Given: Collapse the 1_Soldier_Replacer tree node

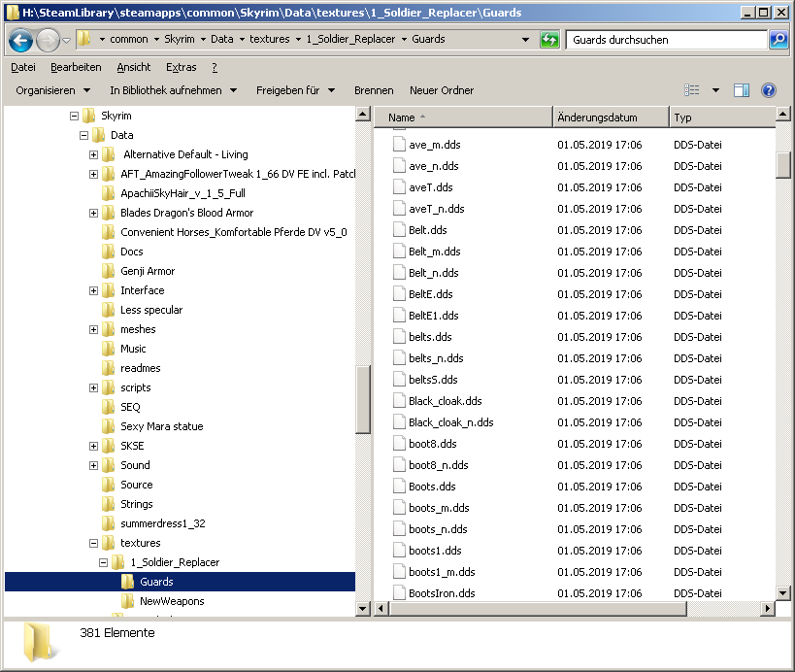Looking at the screenshot, I should tap(103, 562).
